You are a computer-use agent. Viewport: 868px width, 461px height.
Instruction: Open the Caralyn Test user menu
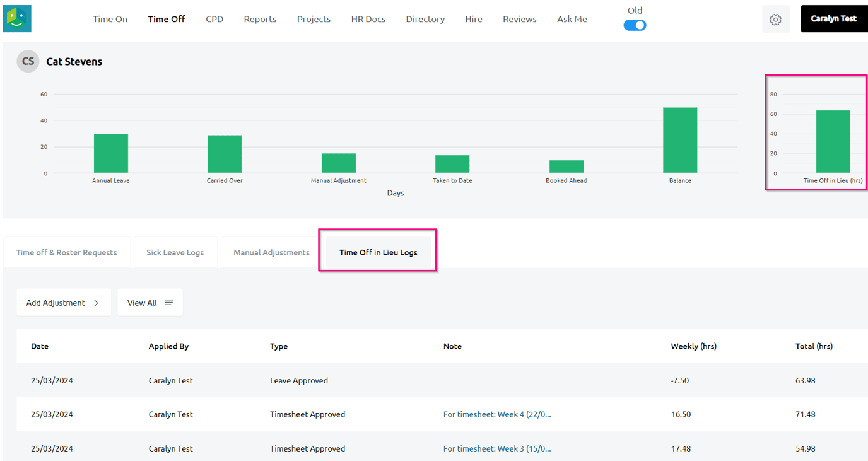point(833,19)
